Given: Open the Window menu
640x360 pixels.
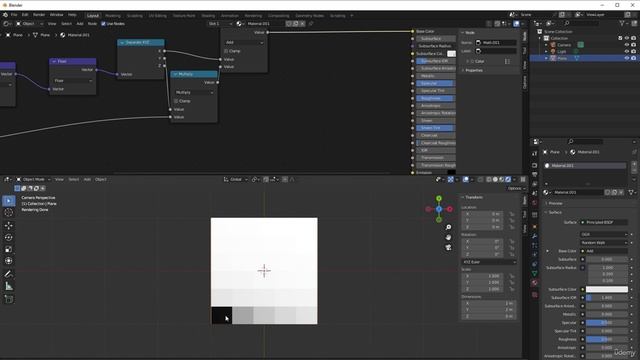Looking at the screenshot, I should point(57,15).
